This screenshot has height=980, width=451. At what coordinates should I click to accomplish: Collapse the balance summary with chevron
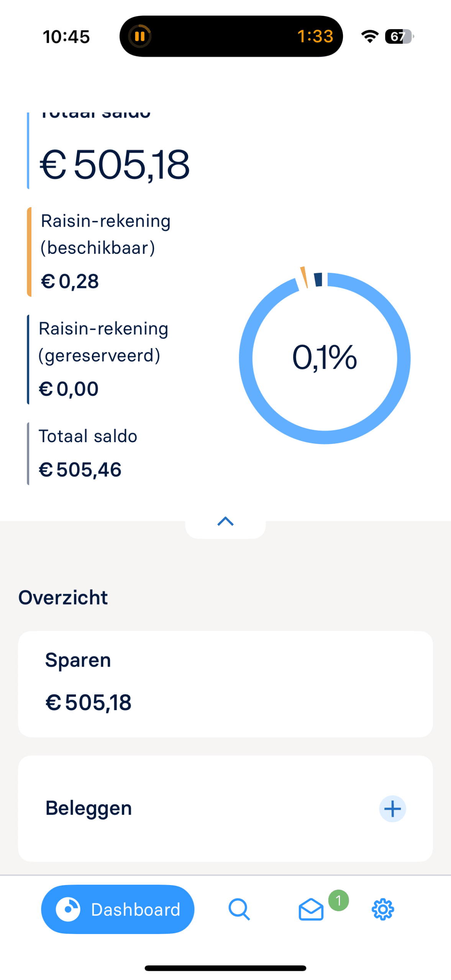click(225, 521)
